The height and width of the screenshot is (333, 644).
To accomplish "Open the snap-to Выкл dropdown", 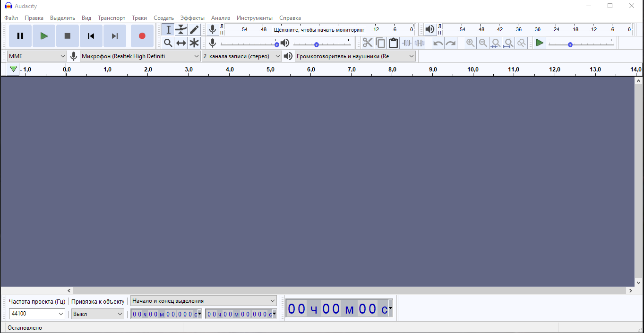I will pyautogui.click(x=98, y=314).
